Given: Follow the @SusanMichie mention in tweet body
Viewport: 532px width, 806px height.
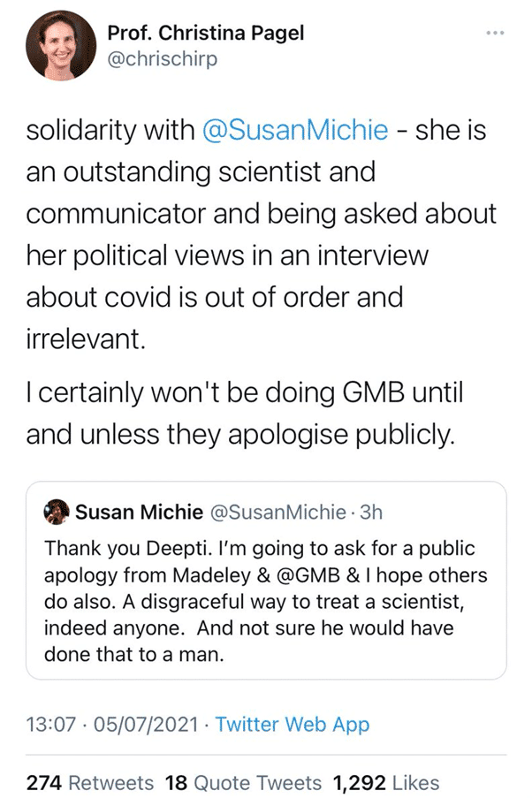Looking at the screenshot, I should [x=295, y=132].
